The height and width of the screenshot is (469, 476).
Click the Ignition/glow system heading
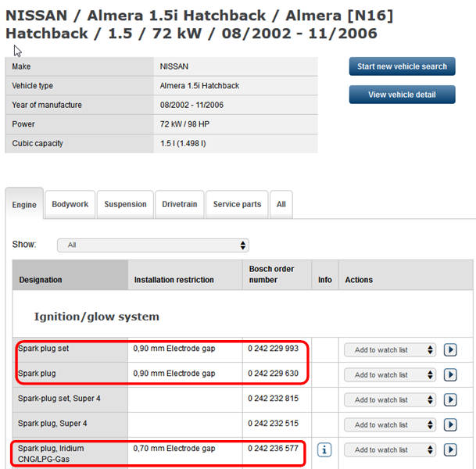pyautogui.click(x=97, y=317)
